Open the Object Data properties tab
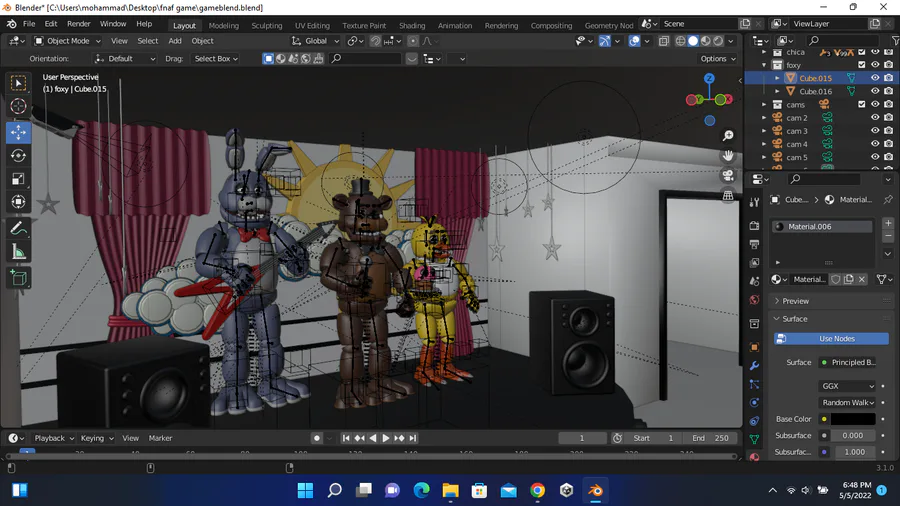This screenshot has height=506, width=900. click(754, 439)
